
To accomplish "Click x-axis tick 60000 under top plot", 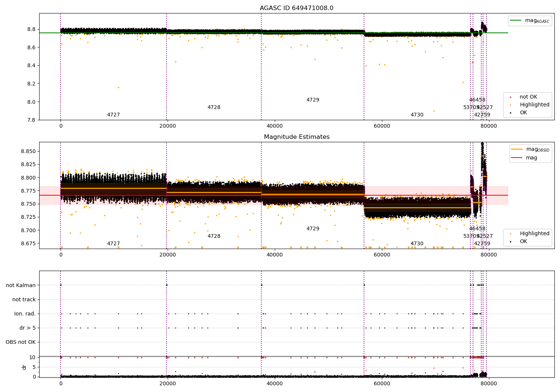I will pyautogui.click(x=382, y=126).
